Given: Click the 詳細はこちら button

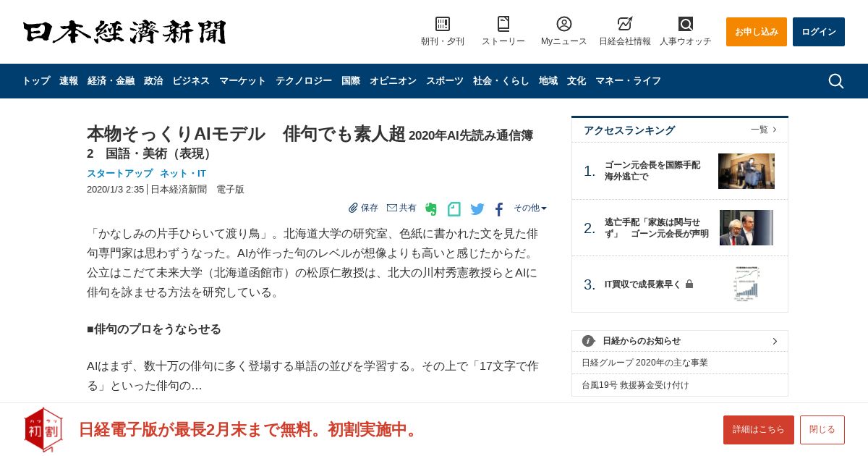Looking at the screenshot, I should 759,430.
